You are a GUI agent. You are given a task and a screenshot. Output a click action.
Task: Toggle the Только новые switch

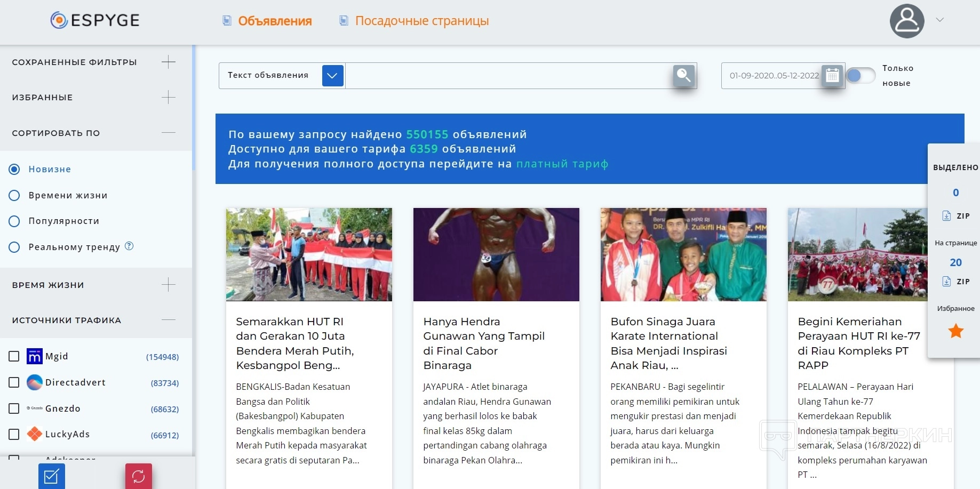[x=861, y=76]
